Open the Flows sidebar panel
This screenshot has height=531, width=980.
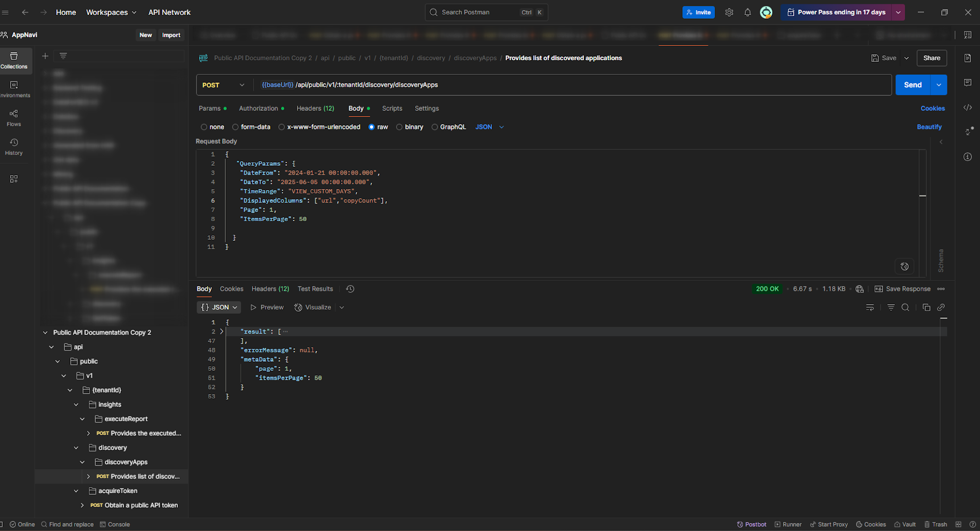pyautogui.click(x=14, y=118)
